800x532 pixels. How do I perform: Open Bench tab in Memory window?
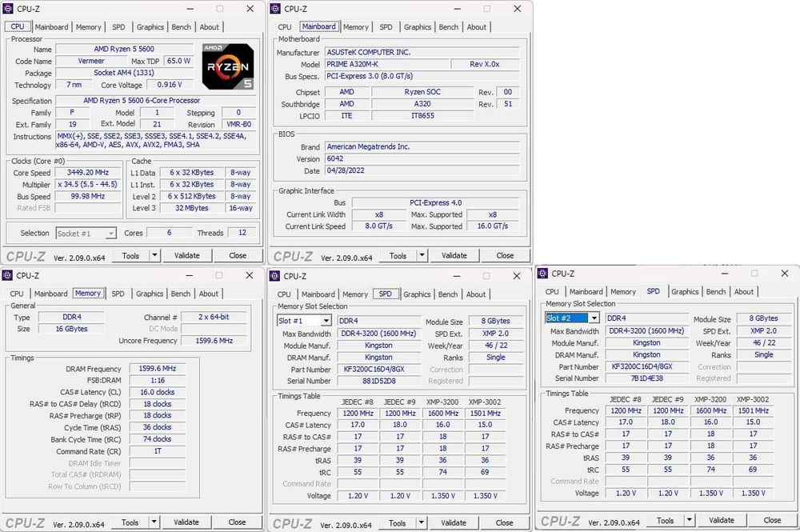(181, 294)
